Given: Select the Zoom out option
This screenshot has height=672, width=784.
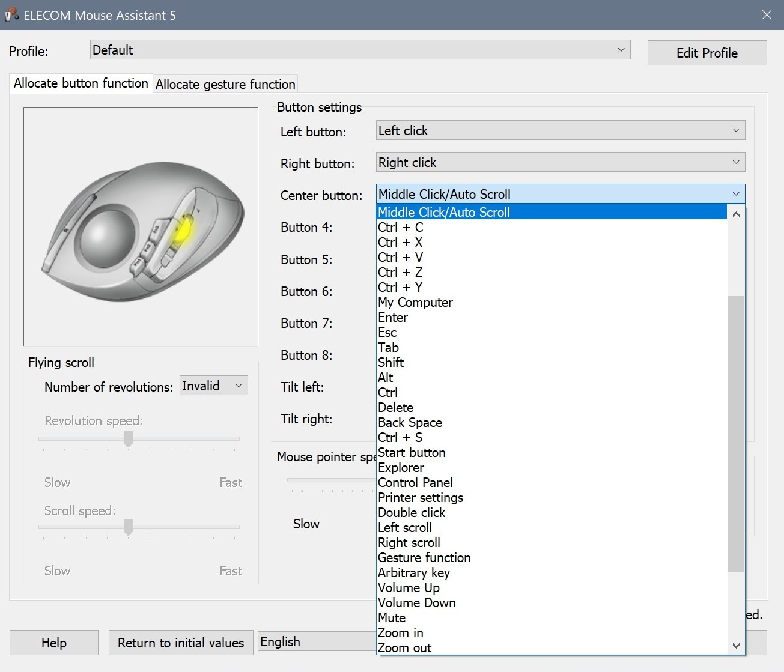Looking at the screenshot, I should tap(552, 647).
